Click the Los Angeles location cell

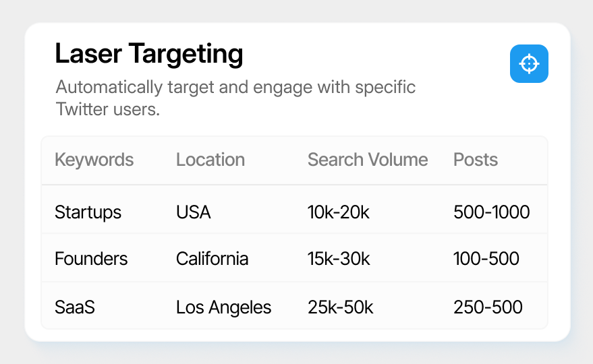click(224, 307)
